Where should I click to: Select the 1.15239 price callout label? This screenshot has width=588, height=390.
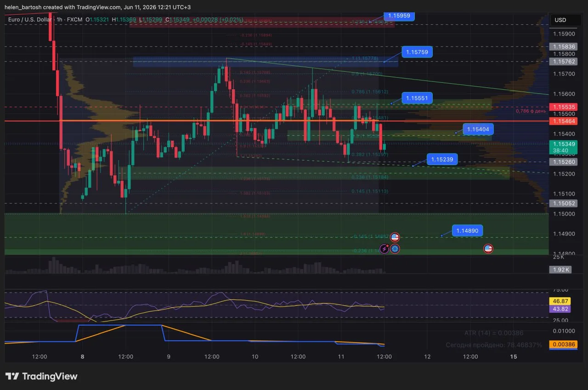coord(442,160)
